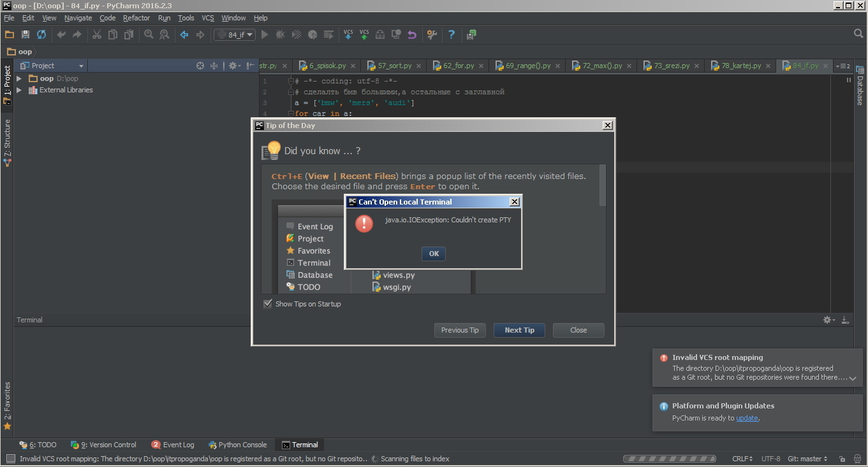This screenshot has width=868, height=467.
Task: Click the purple Revert arrow icon
Action: pyautogui.click(x=412, y=34)
